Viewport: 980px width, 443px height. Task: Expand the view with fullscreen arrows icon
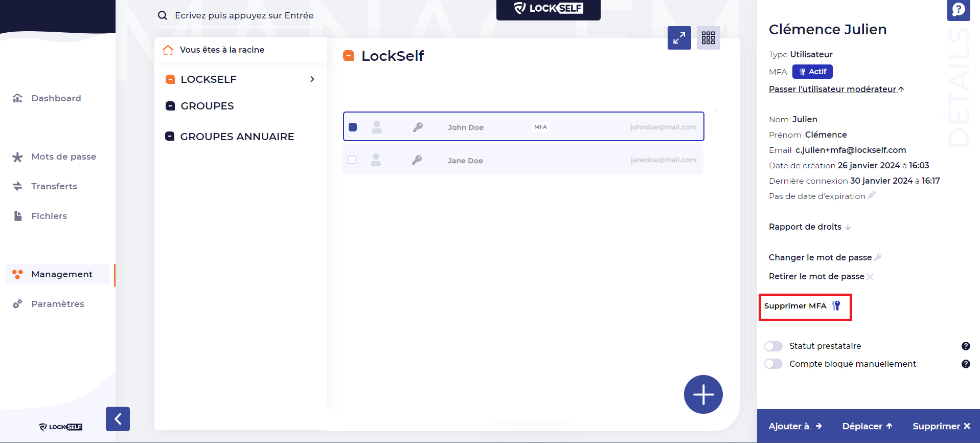point(679,38)
